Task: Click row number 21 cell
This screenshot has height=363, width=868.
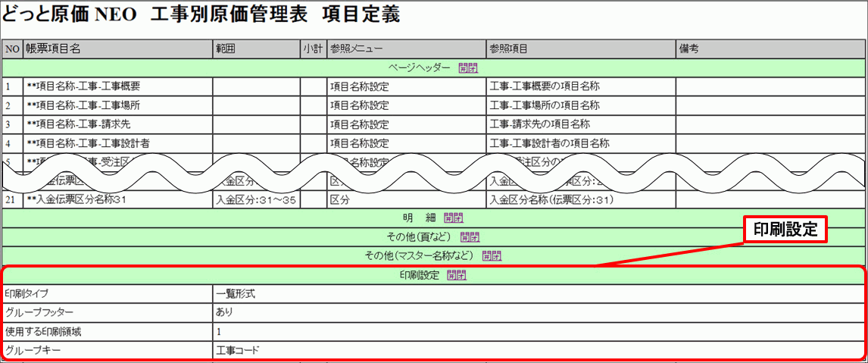Action: (12, 200)
